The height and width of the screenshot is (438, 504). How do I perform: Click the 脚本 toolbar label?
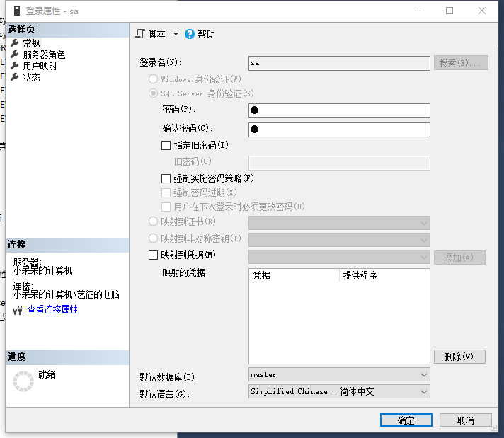[156, 34]
